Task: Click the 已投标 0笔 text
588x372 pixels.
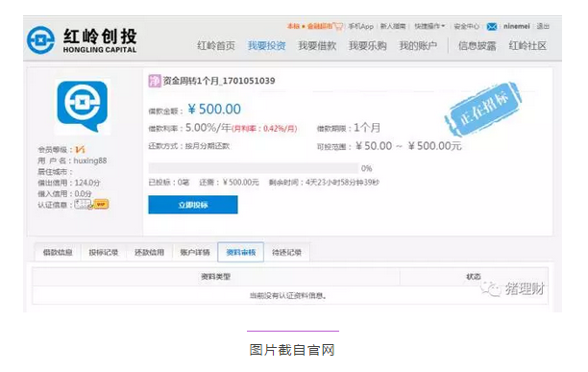Action: click(169, 183)
